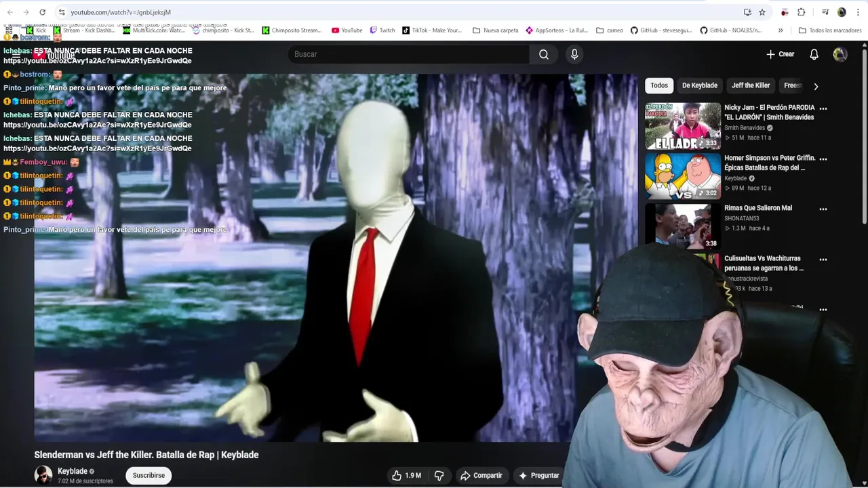Open the YouTube bookmark
This screenshot has width=868, height=488.
click(347, 30)
